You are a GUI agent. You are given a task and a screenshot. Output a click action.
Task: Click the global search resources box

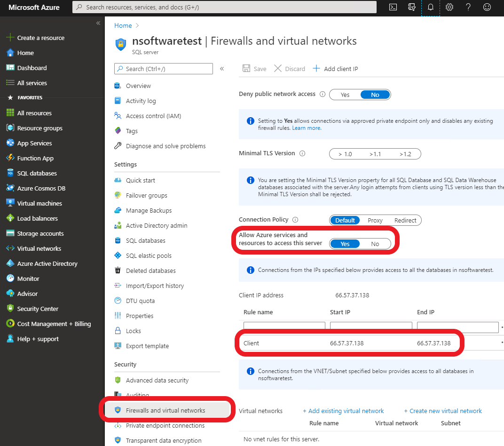[x=225, y=7]
